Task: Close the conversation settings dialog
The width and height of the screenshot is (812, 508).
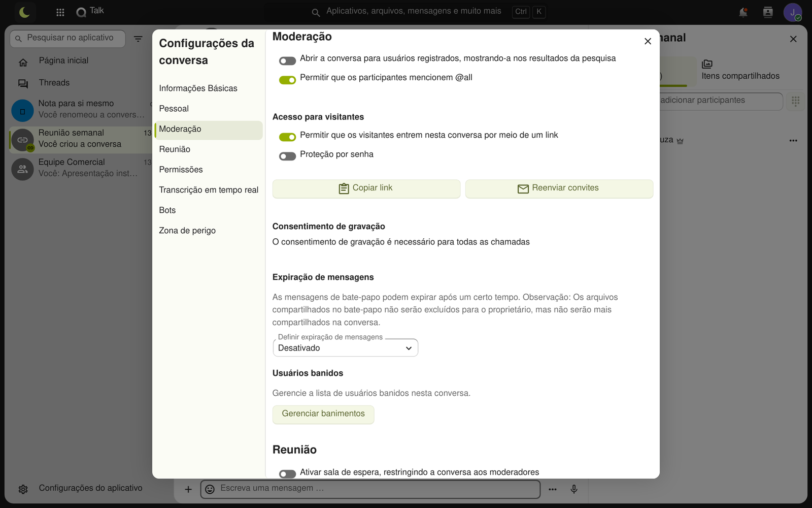Action: click(x=648, y=41)
